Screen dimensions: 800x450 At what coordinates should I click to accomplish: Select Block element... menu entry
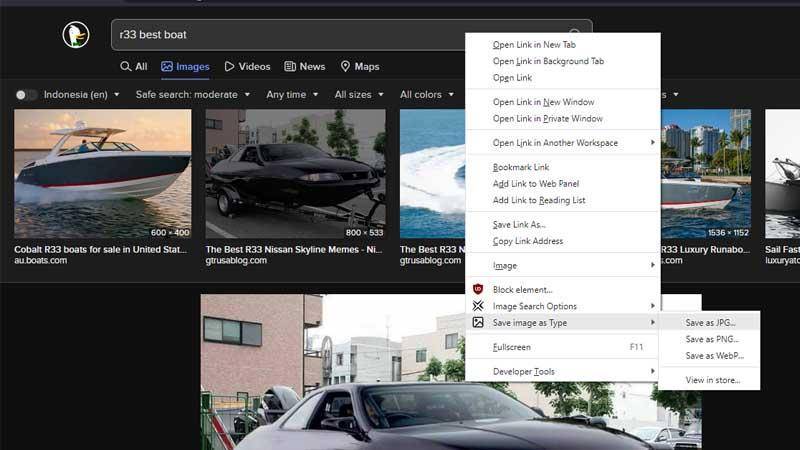(563, 289)
